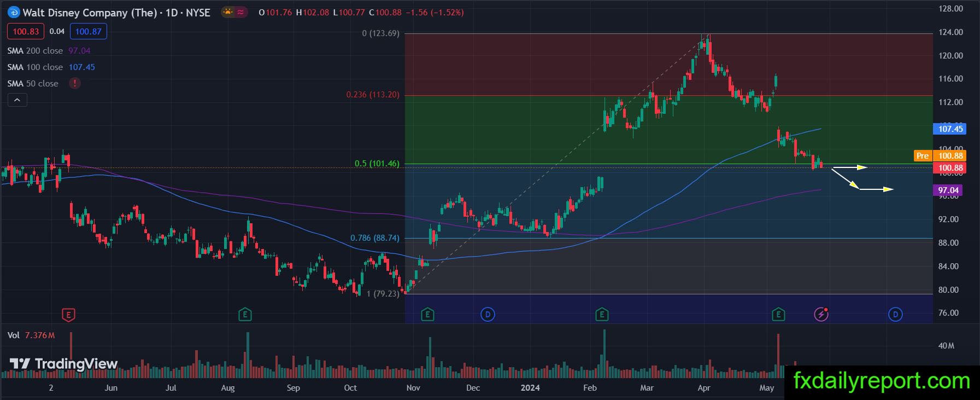Click the Fibonacci 0.236 (113.20) level label
The image size is (980, 400).
click(x=373, y=95)
